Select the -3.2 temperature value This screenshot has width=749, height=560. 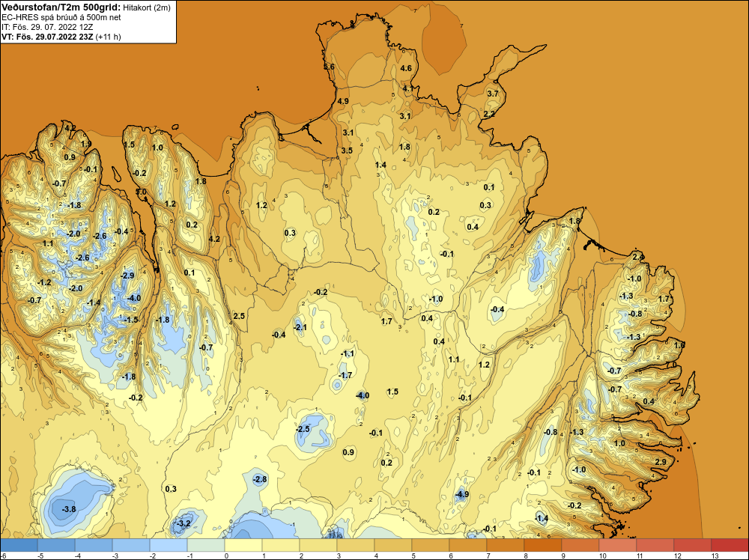(184, 523)
